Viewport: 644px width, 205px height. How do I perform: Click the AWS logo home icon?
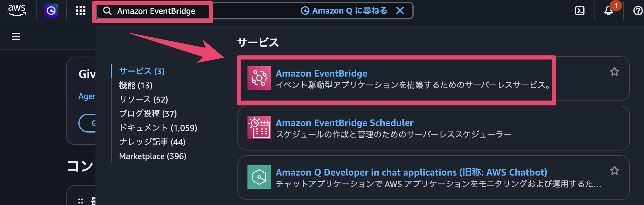(17, 11)
